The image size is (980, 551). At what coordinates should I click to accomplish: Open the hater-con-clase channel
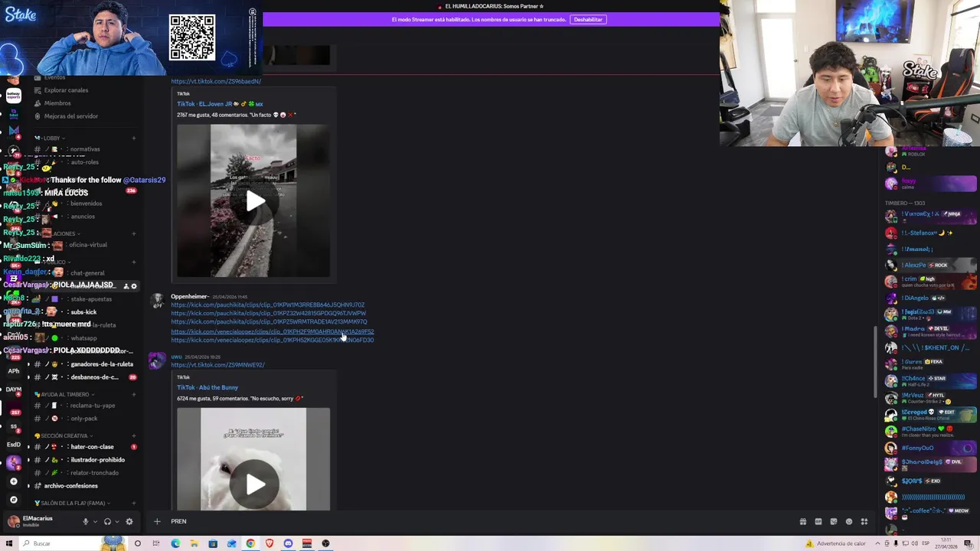coord(91,447)
